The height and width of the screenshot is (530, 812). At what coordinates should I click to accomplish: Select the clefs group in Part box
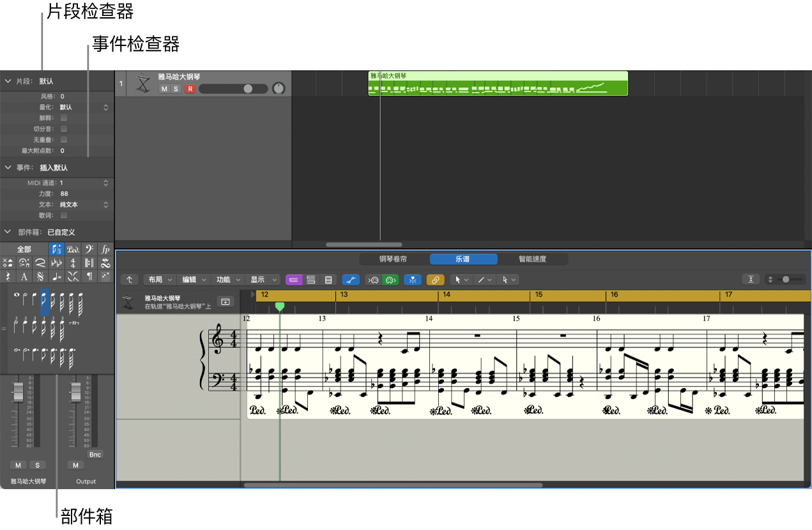coord(89,249)
